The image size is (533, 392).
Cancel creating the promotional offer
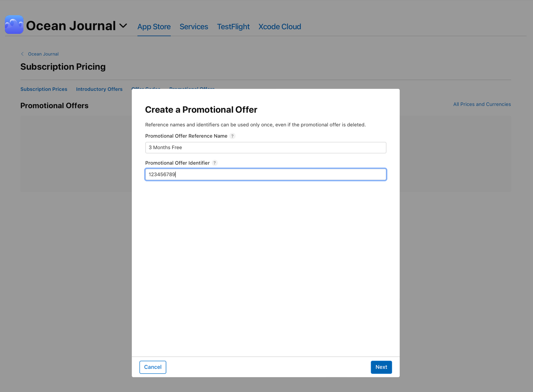pyautogui.click(x=153, y=367)
